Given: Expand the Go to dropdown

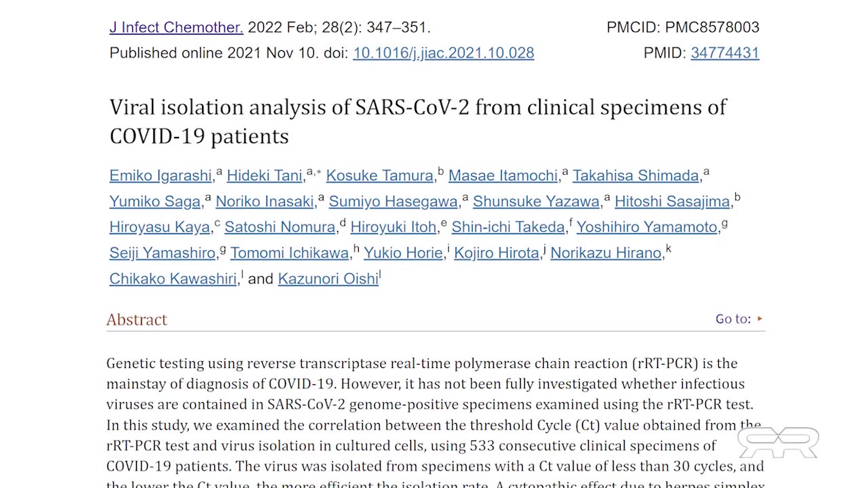Looking at the screenshot, I should click(739, 319).
